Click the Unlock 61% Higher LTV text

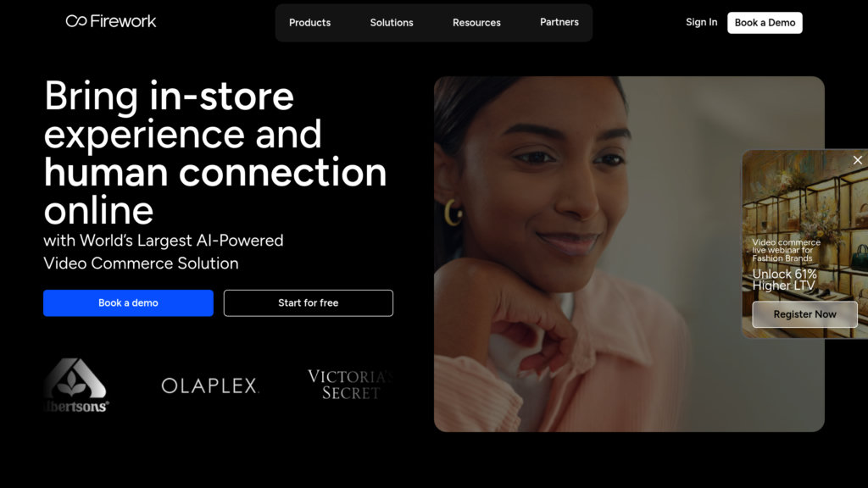click(784, 280)
